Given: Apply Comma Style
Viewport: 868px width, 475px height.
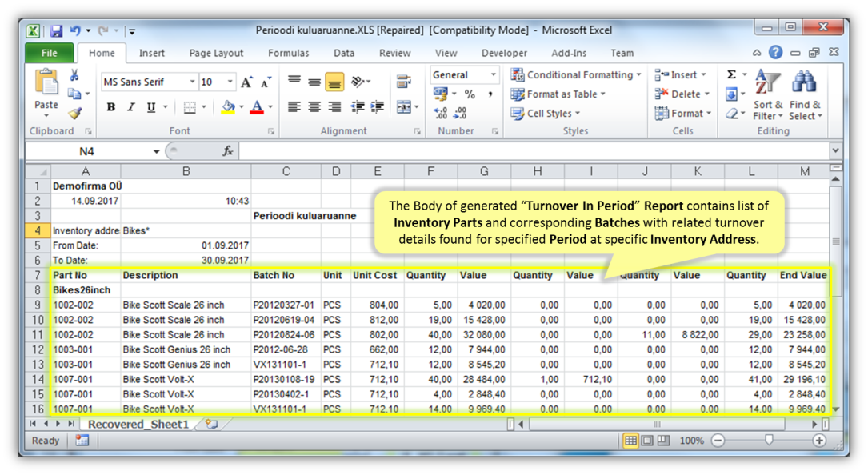Looking at the screenshot, I should [x=490, y=94].
